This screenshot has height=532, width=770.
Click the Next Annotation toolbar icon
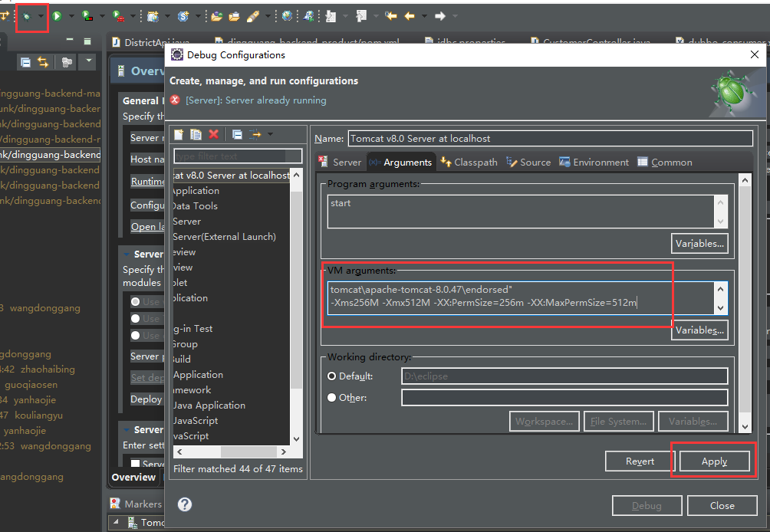pyautogui.click(x=331, y=17)
